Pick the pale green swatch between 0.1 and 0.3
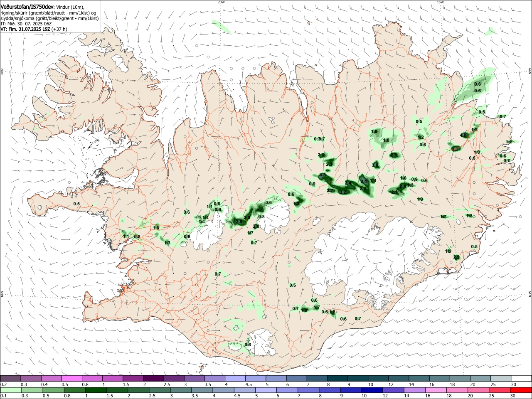This screenshot has height=399, width=532. click(10, 390)
